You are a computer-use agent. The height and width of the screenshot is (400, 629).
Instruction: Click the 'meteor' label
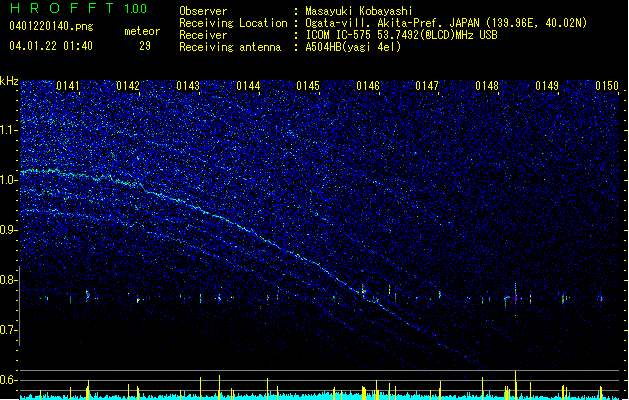tap(142, 31)
